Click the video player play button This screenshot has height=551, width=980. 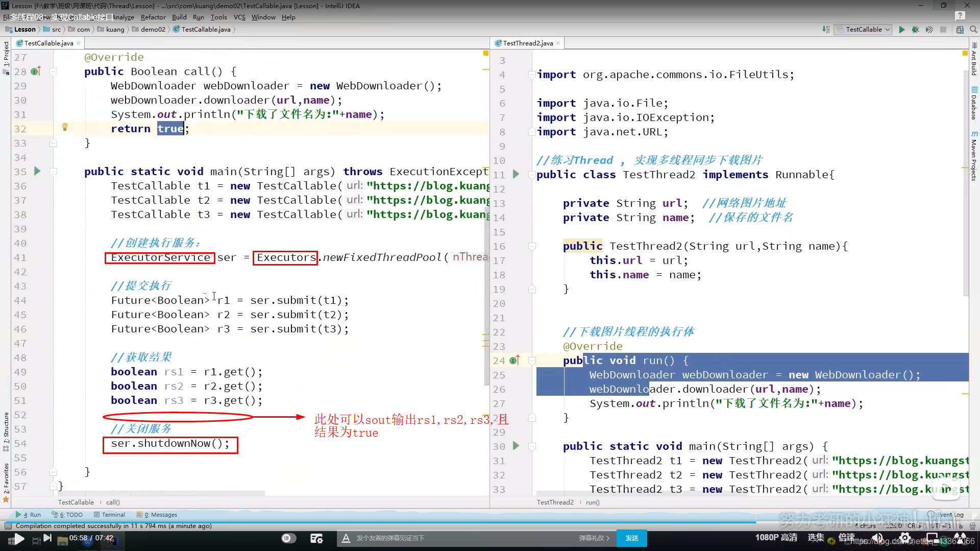coord(18,539)
